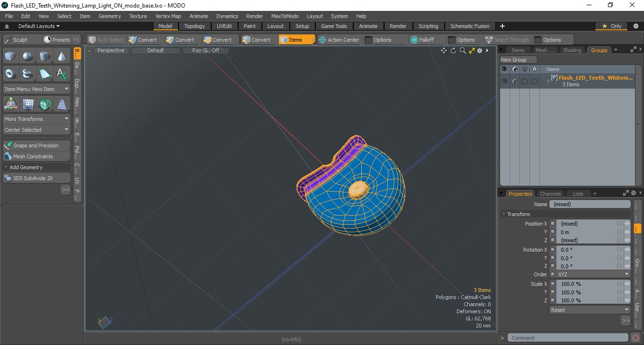The width and height of the screenshot is (644, 345).
Task: Toggle visibility eye of Flash_LED group
Action: tap(504, 81)
